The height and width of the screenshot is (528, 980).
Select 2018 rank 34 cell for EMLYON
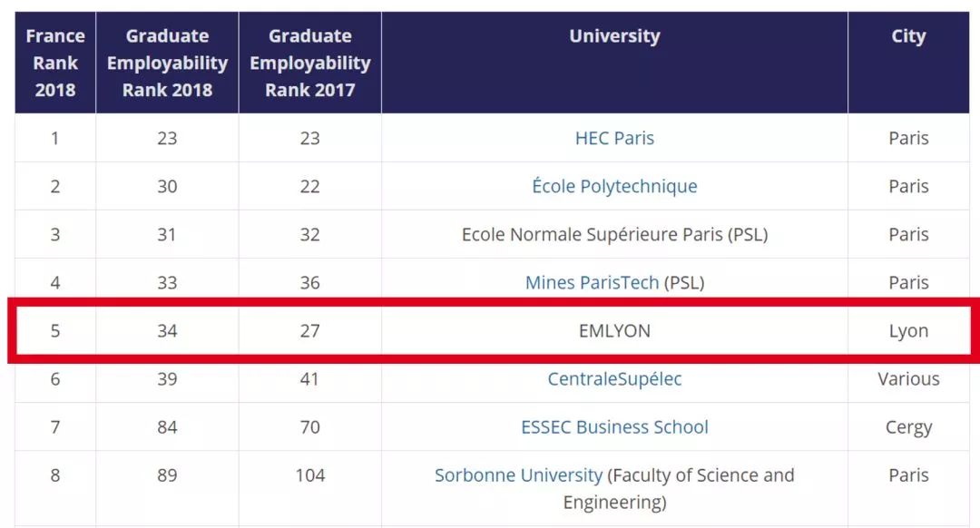167,330
